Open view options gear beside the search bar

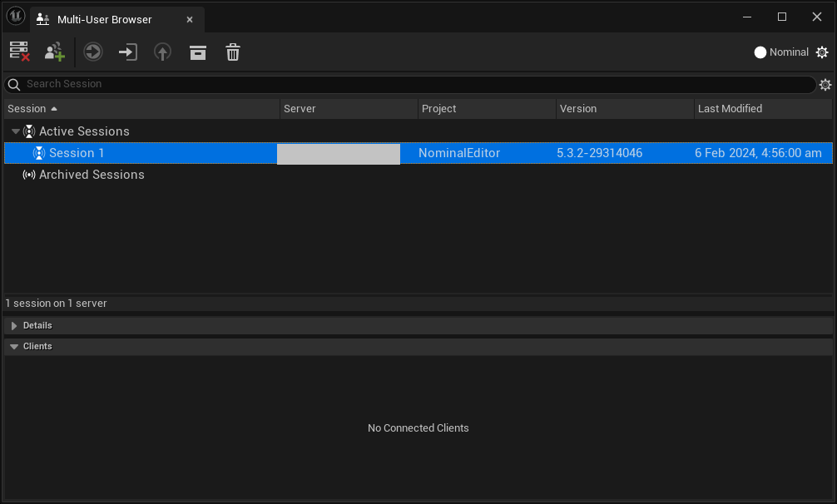click(825, 85)
